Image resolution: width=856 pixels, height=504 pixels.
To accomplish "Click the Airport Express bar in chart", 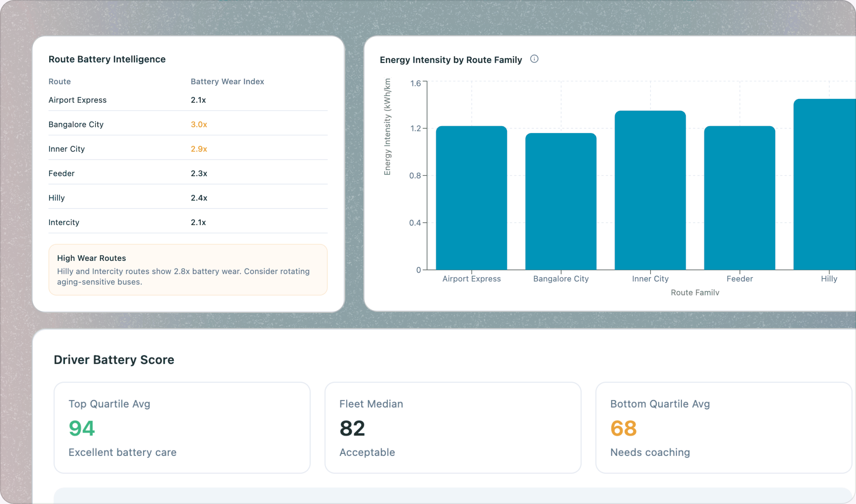I will pos(471,198).
